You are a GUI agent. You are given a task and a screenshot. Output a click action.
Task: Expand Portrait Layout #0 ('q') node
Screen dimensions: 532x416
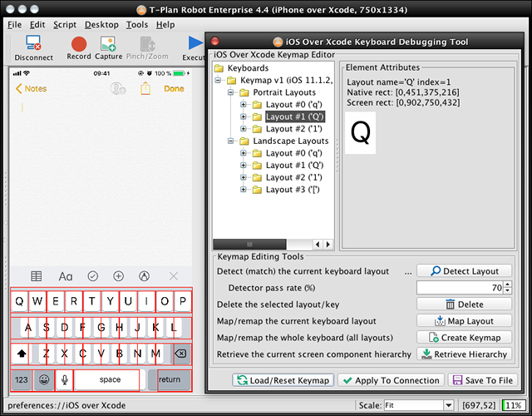click(x=244, y=105)
